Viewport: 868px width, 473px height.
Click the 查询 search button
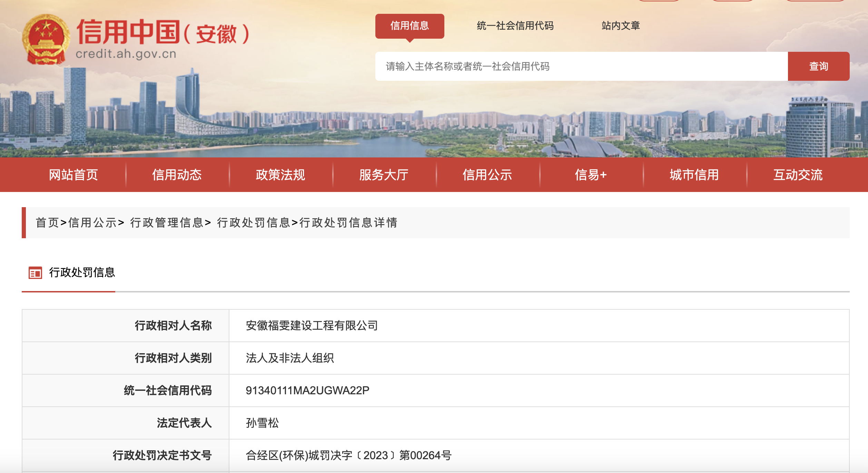818,67
